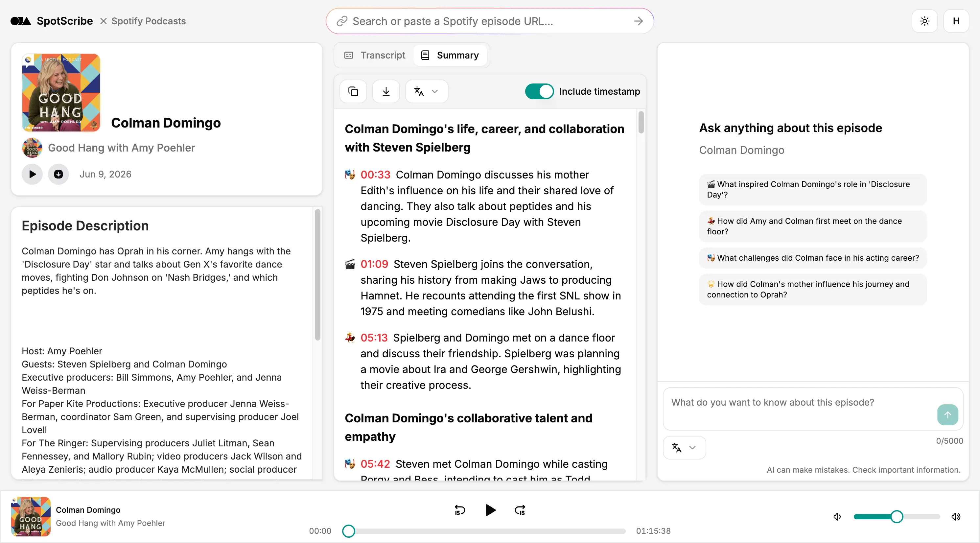
Task: Click the episode URL search field
Action: click(490, 21)
